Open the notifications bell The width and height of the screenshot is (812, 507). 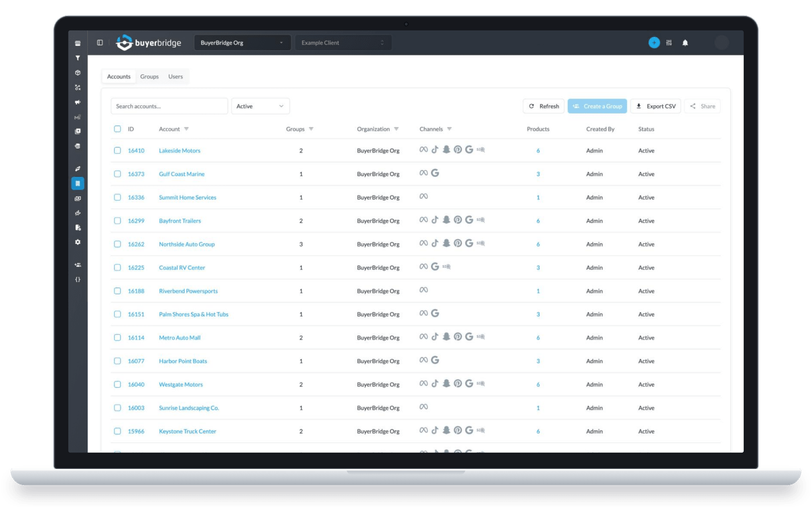click(x=685, y=42)
